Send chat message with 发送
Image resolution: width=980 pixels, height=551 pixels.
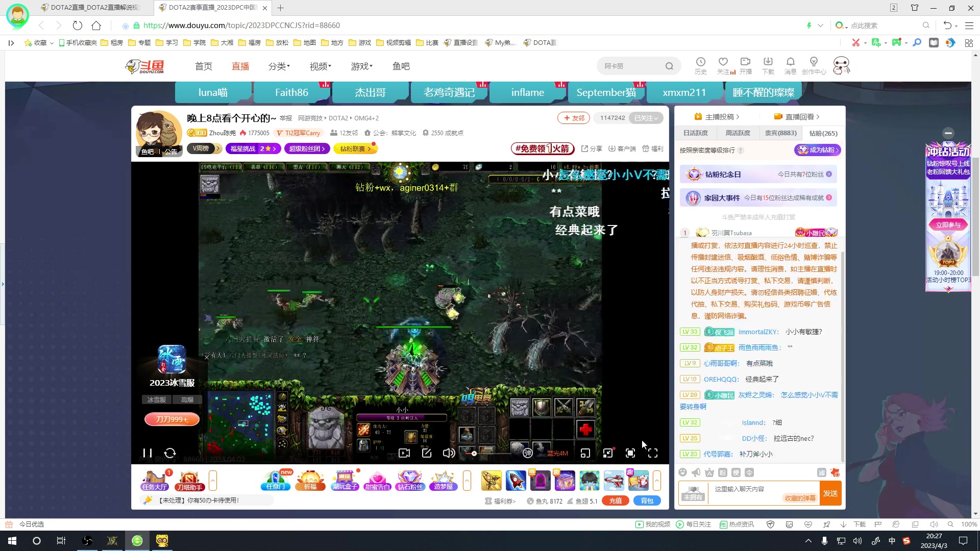pos(830,493)
